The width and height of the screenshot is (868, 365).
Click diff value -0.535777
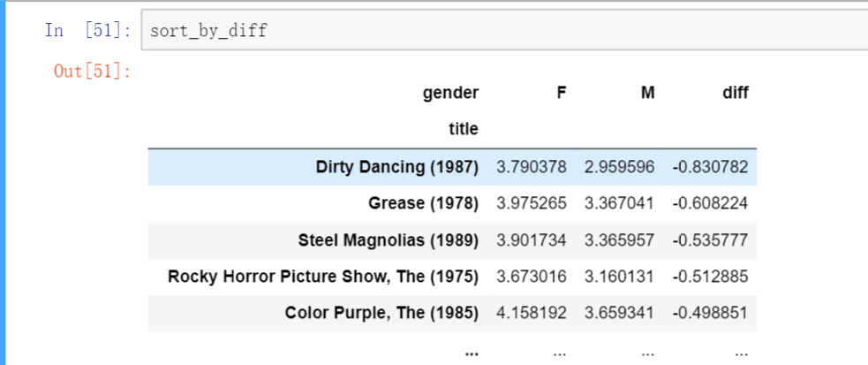point(711,240)
